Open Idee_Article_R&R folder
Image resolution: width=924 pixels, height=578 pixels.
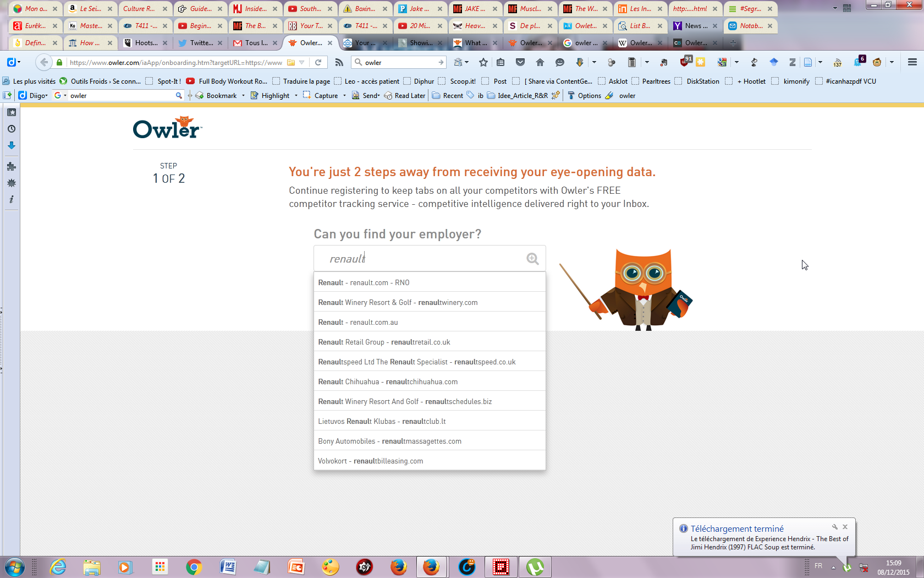[x=517, y=95]
